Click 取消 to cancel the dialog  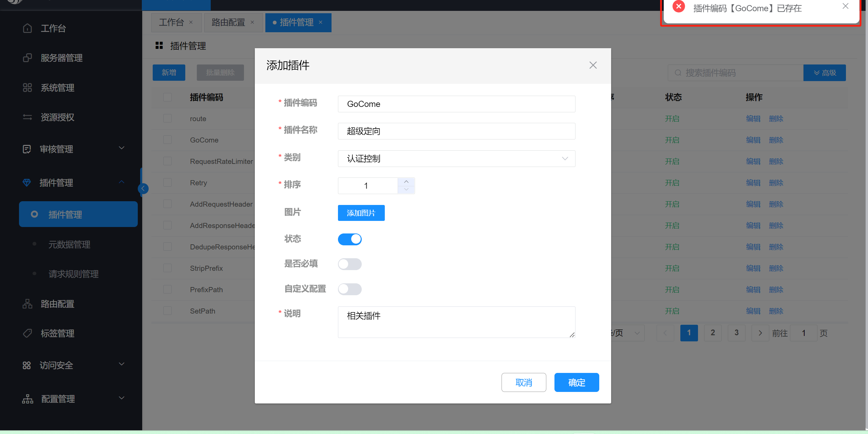(x=524, y=382)
